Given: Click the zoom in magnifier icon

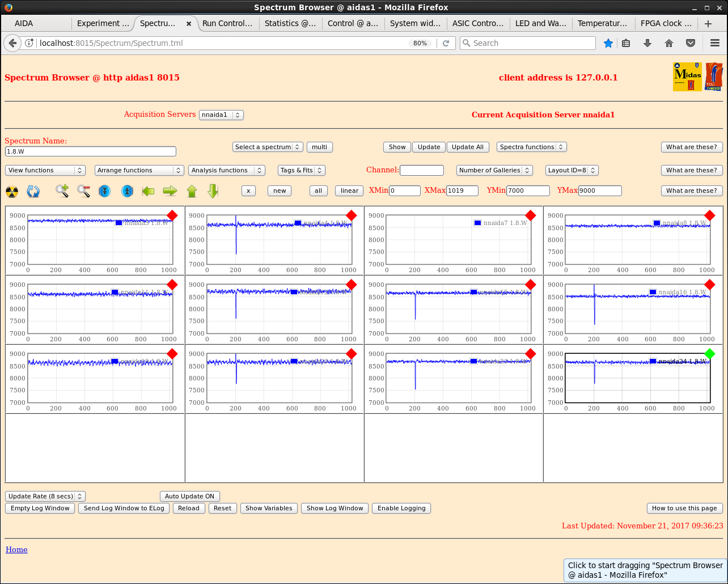Looking at the screenshot, I should [x=62, y=191].
